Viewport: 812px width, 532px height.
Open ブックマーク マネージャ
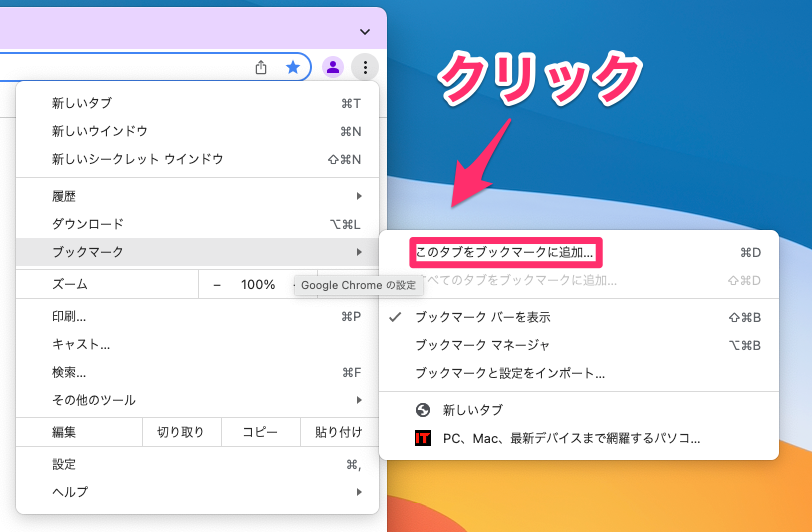click(x=482, y=345)
